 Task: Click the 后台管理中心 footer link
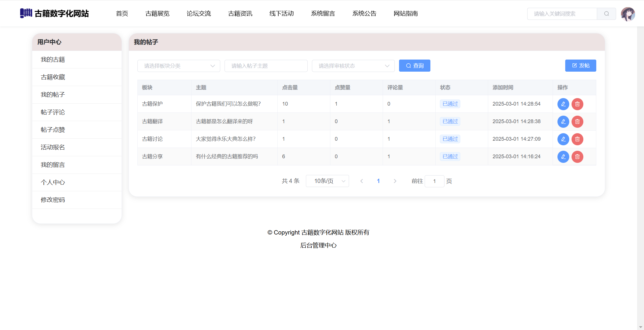click(318, 245)
